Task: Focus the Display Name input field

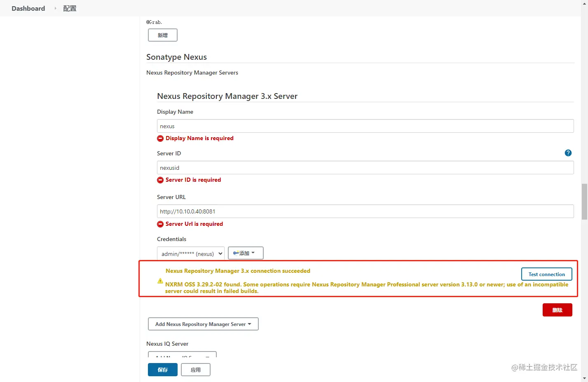Action: coord(365,126)
